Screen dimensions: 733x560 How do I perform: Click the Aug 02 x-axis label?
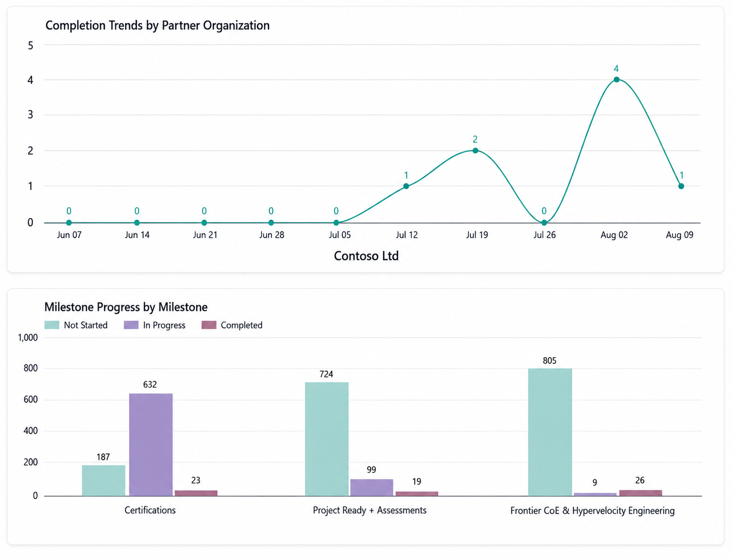click(614, 235)
